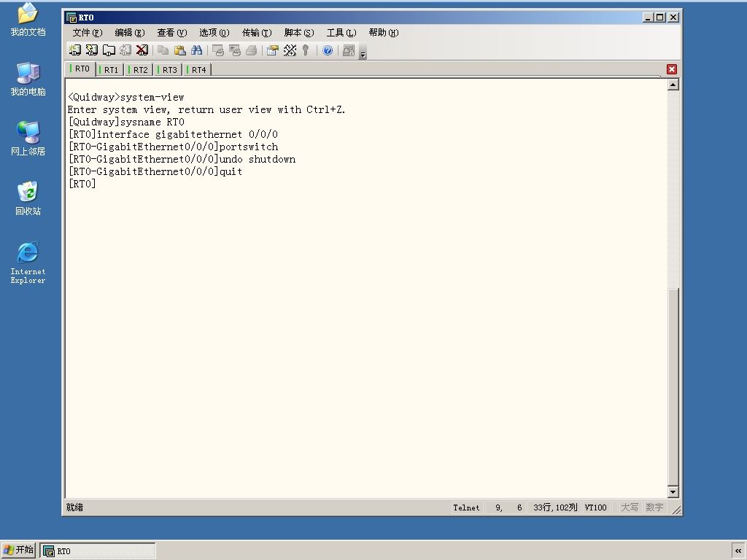This screenshot has width=747, height=560.
Task: Open Help with the question mark icon
Action: (328, 50)
